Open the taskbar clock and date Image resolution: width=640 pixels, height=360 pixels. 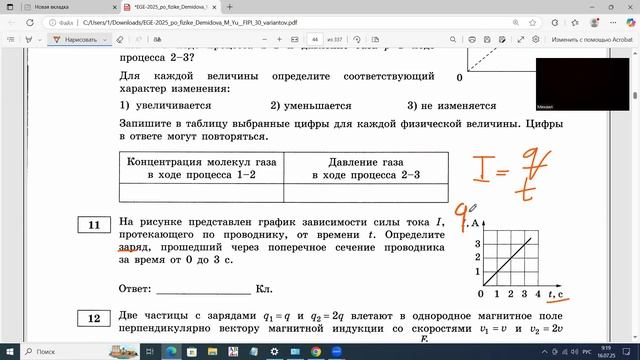click(x=606, y=351)
